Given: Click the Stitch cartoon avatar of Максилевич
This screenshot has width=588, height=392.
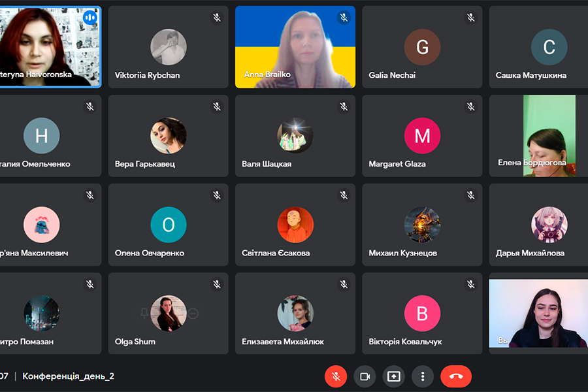Looking at the screenshot, I should [x=42, y=225].
